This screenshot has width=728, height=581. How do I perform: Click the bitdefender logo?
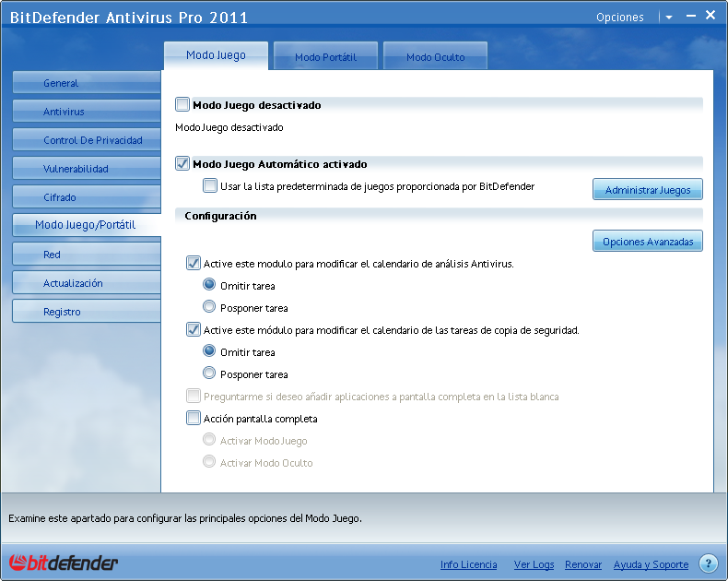tap(64, 563)
